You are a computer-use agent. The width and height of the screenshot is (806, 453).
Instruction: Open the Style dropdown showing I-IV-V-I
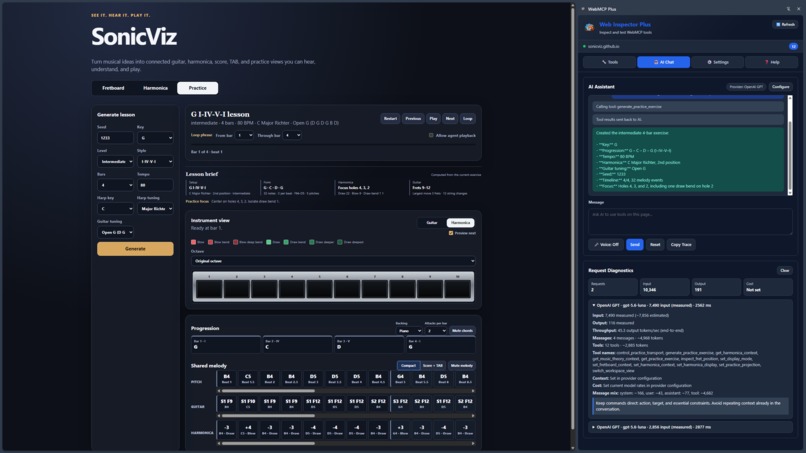tap(155, 161)
